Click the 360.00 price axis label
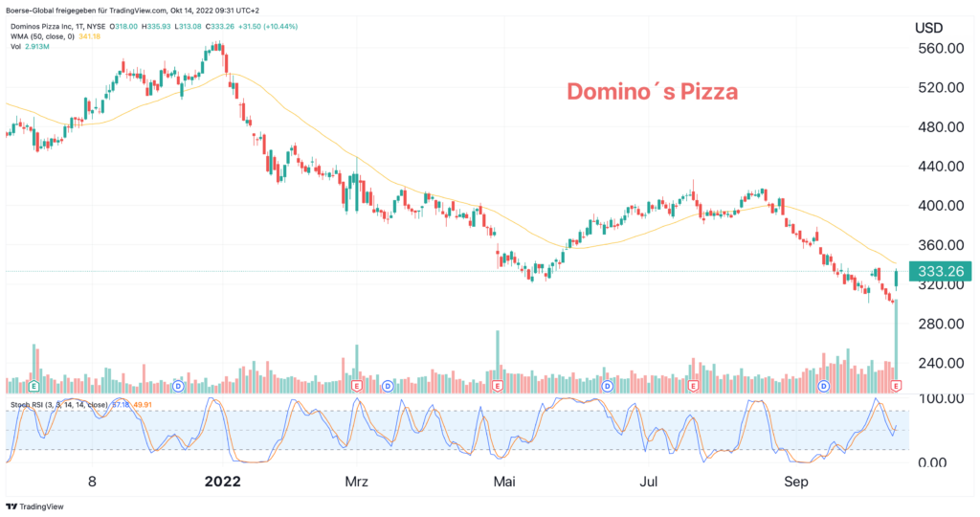This screenshot has width=980, height=517. pos(941,245)
